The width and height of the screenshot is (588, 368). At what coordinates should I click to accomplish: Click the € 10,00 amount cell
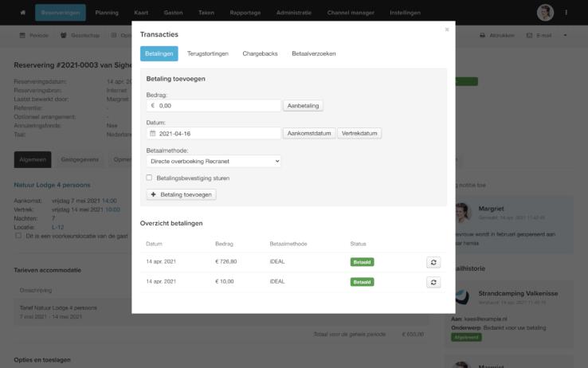pos(224,281)
